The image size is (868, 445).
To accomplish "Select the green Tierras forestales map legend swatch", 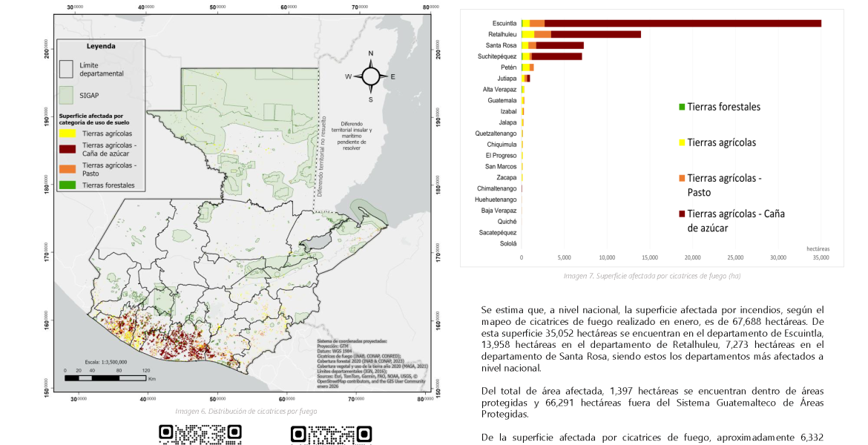I will pos(67,185).
